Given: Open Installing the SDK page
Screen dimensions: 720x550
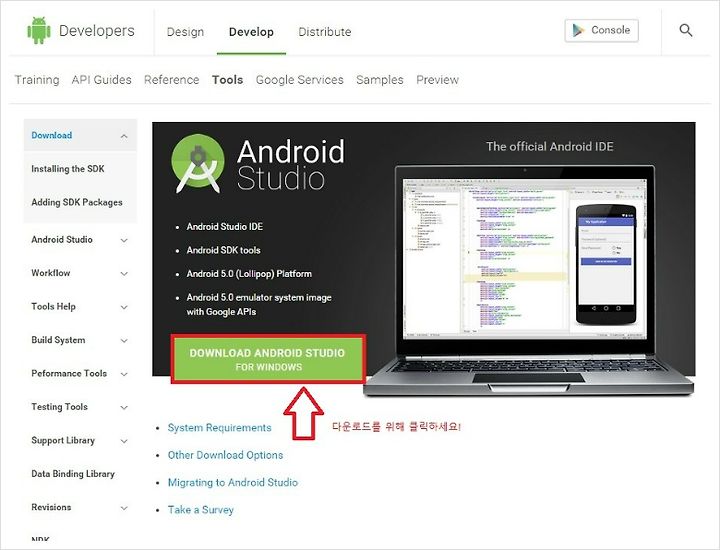Looking at the screenshot, I should point(68,169).
